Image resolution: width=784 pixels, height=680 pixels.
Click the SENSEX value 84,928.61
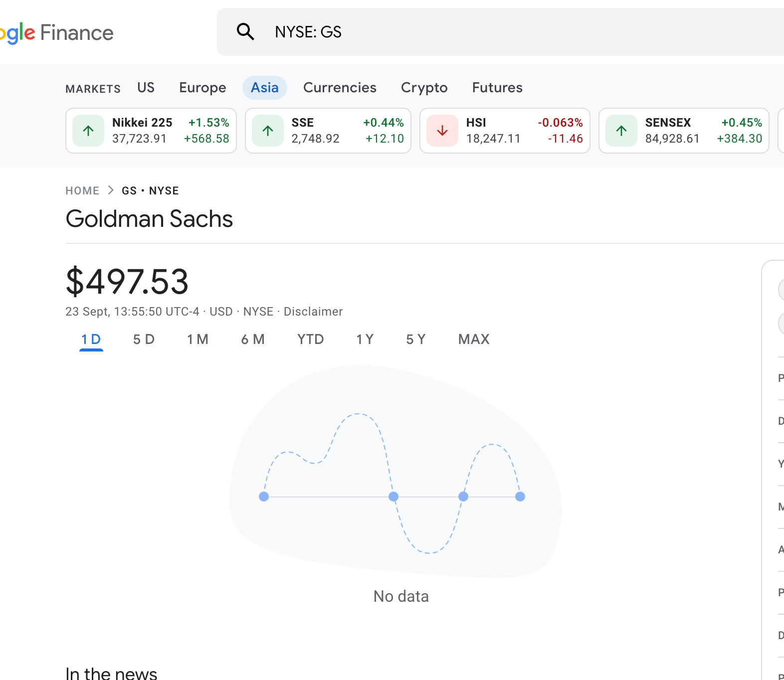672,139
